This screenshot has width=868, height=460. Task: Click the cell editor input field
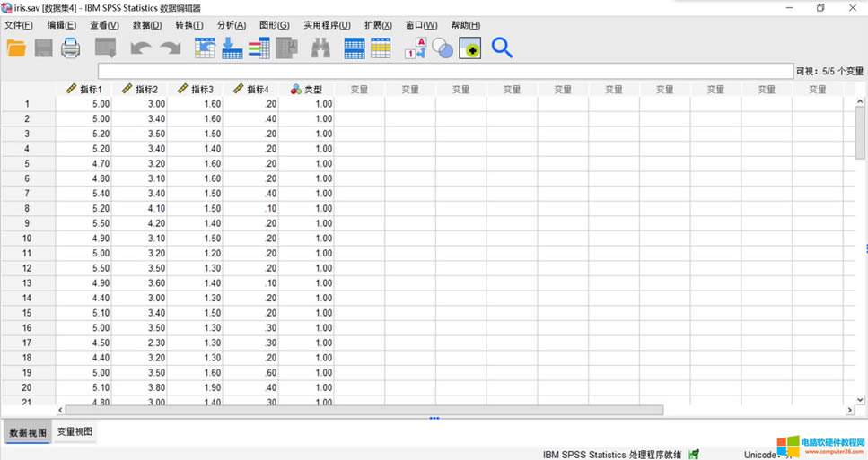coord(444,71)
